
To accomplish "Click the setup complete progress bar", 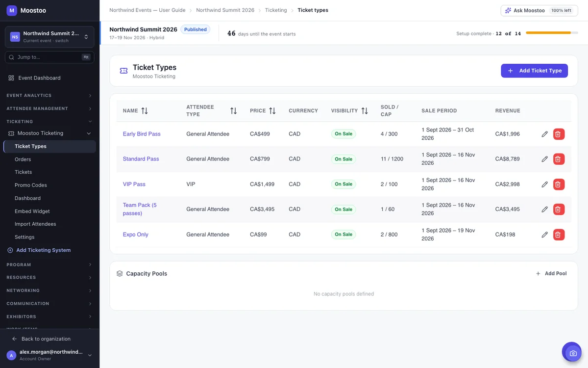I will pos(552,33).
